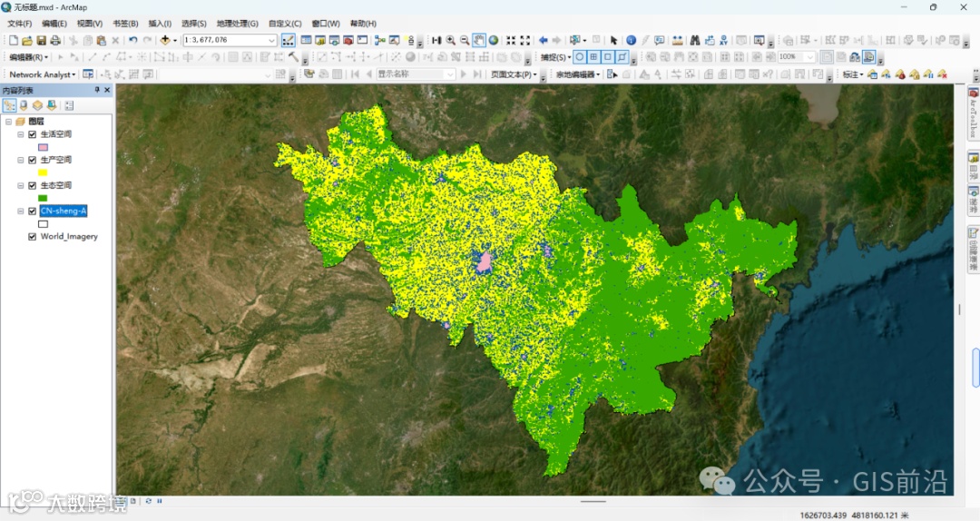The width and height of the screenshot is (980, 521).
Task: Open the ArcToolbox red toolbox icon
Action: click(348, 40)
